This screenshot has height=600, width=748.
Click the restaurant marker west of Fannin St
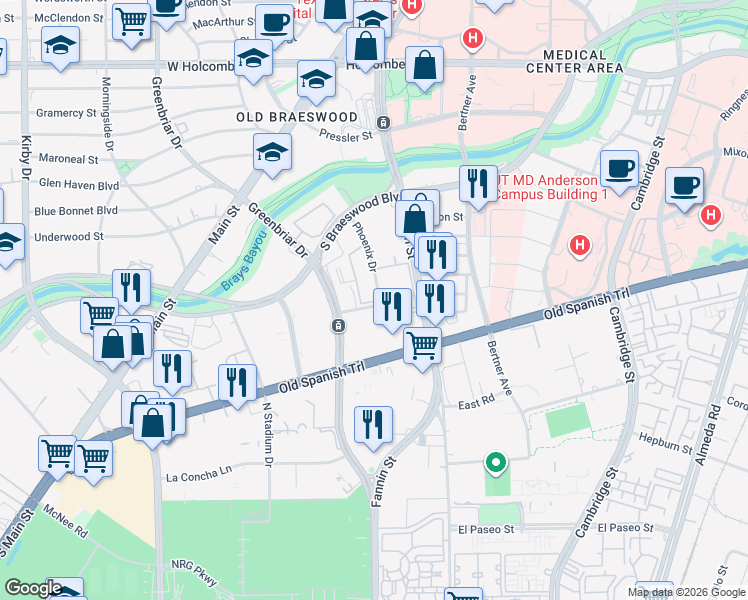[373, 425]
